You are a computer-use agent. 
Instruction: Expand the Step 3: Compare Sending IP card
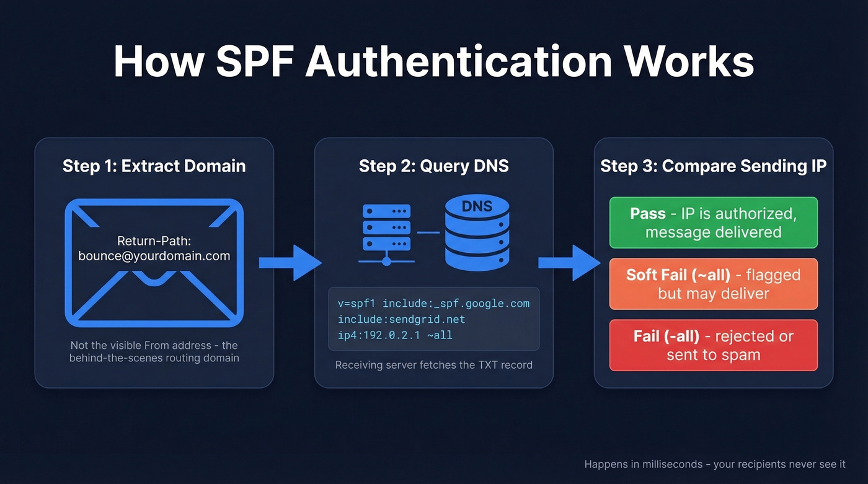click(x=713, y=263)
